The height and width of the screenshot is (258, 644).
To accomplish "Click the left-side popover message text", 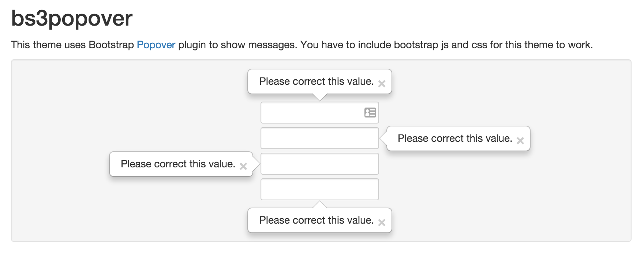I will (x=178, y=164).
